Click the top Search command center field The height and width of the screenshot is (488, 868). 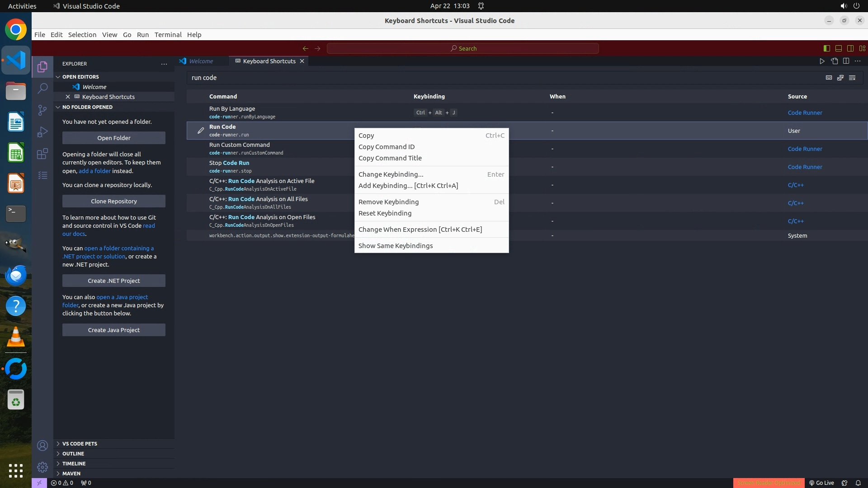(462, 48)
